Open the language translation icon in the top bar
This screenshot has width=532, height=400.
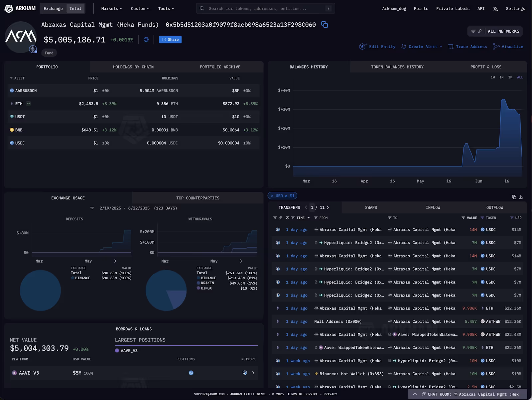(496, 8)
